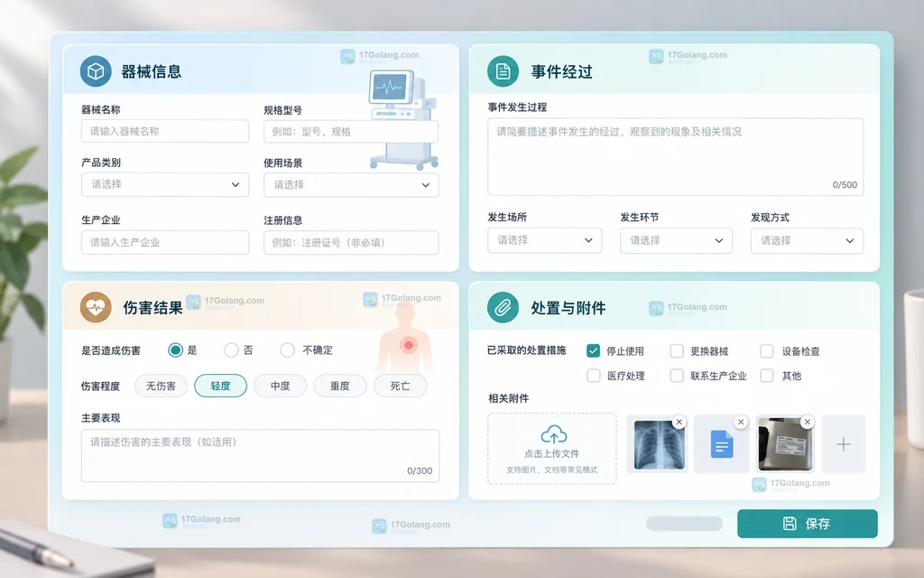Select 否 for 是否造成伤害
This screenshot has width=924, height=578.
pyautogui.click(x=231, y=350)
